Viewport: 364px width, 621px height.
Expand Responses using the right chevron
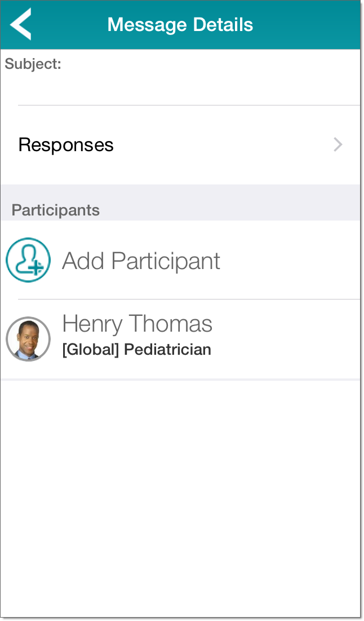(x=338, y=145)
